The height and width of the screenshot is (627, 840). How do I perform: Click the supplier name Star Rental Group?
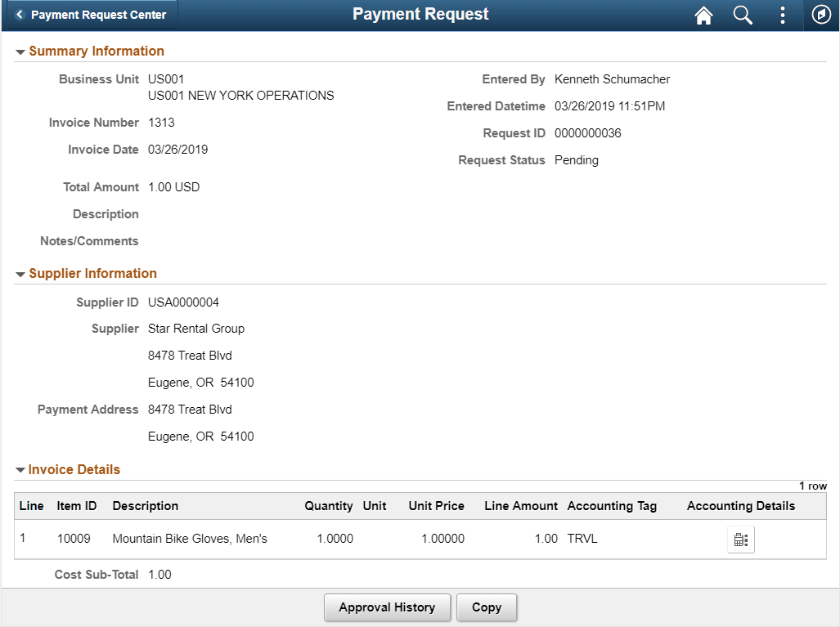point(196,328)
